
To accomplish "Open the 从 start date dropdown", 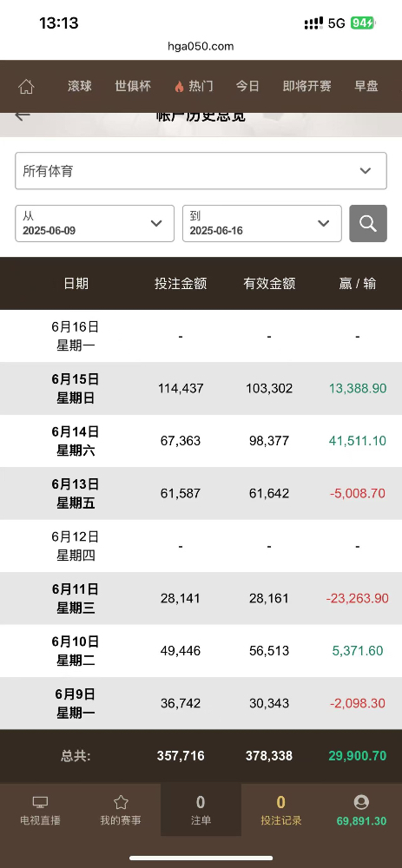I will coord(95,224).
